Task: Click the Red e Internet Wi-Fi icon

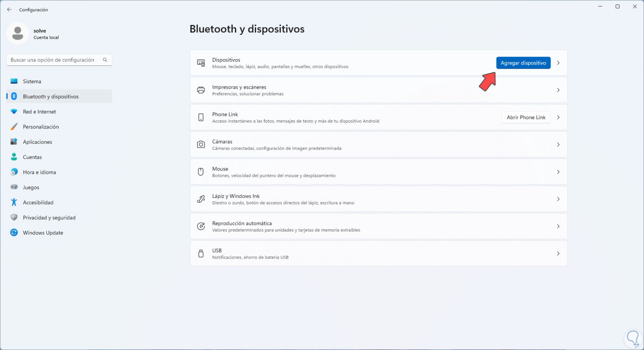Action: tap(14, 112)
